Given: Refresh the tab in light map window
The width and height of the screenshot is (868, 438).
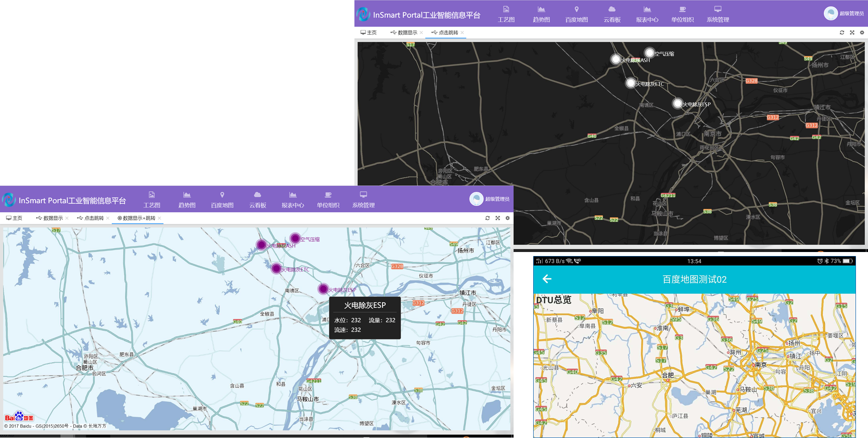Looking at the screenshot, I should (x=487, y=218).
